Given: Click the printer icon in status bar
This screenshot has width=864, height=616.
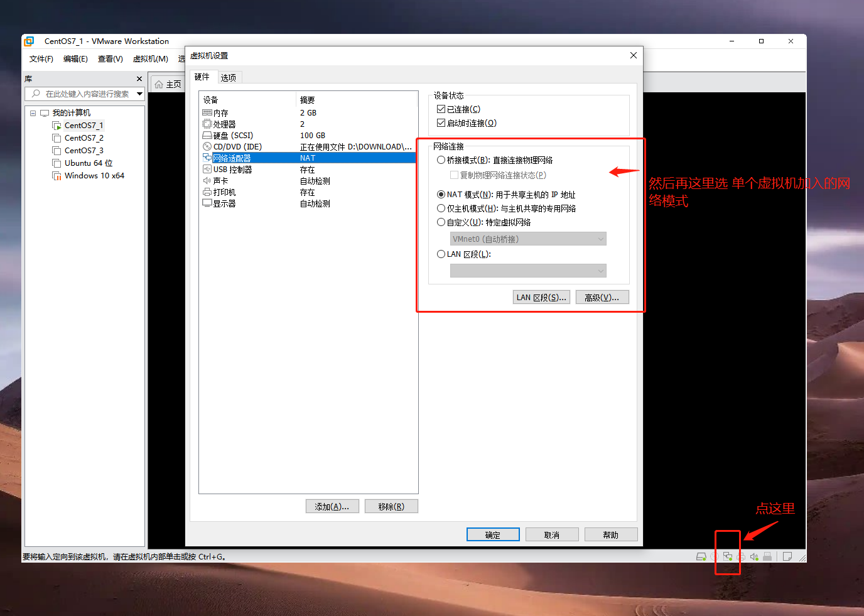Looking at the screenshot, I should pos(741,556).
